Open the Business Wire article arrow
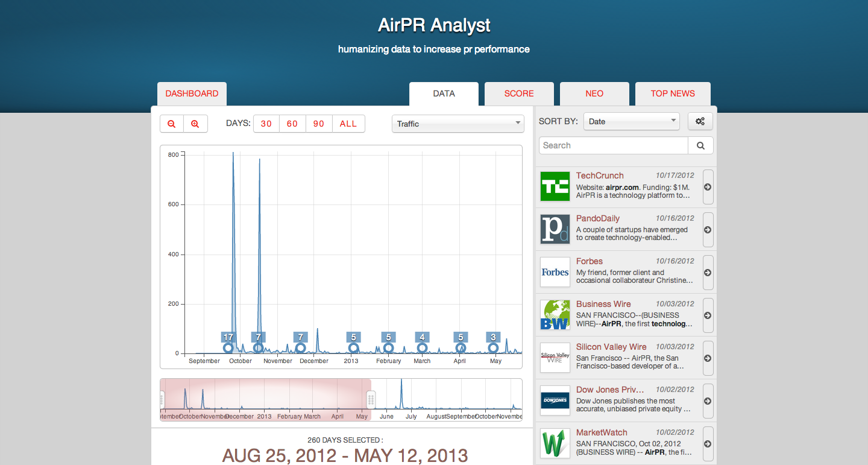Image resolution: width=868 pixels, height=465 pixels. 708,315
